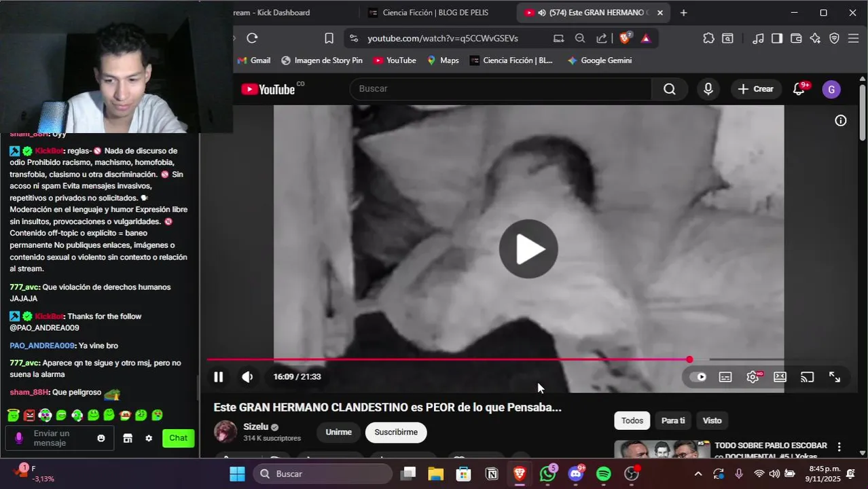This screenshot has width=868, height=489.
Task: Switch to the Ciencia Ficción BLOG DE PELIS tab
Action: (x=435, y=13)
